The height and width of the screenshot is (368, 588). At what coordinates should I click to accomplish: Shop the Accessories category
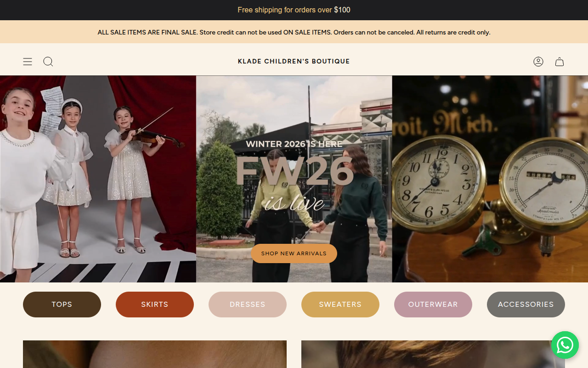(x=526, y=305)
